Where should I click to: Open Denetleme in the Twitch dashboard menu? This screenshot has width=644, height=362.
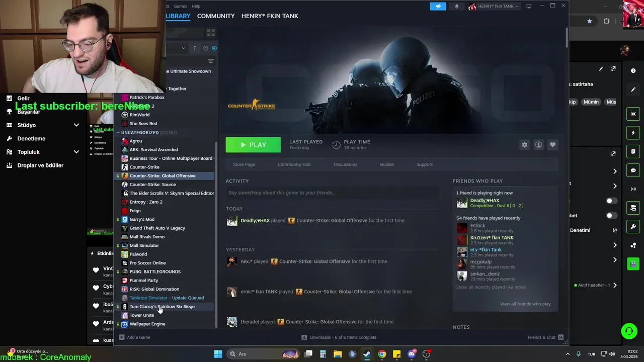click(x=31, y=138)
